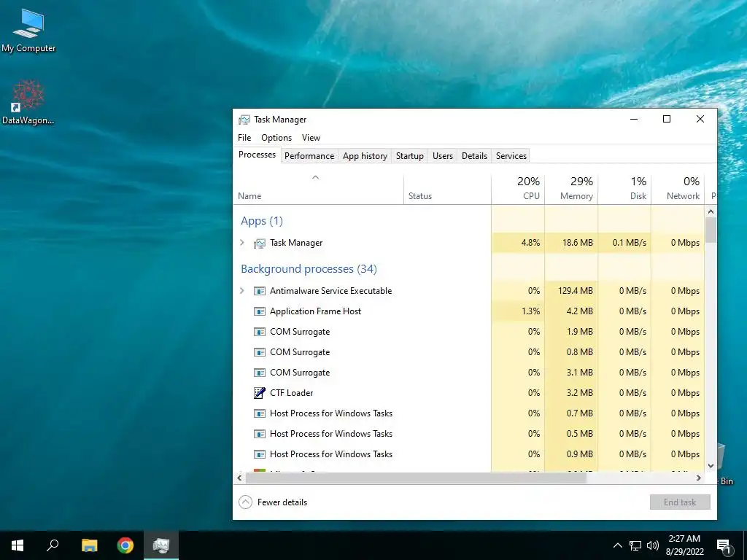Minimize the Task Manager window
This screenshot has width=747, height=560.
coord(634,119)
